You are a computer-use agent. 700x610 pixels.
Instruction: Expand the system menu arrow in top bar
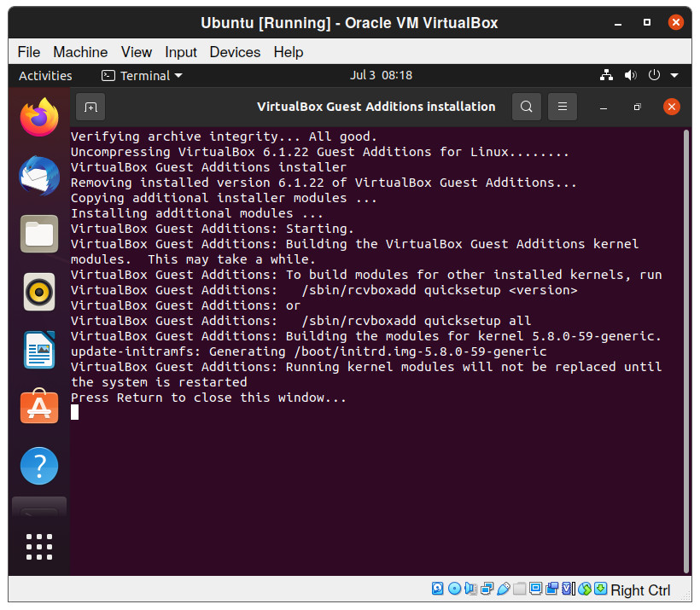click(x=674, y=75)
